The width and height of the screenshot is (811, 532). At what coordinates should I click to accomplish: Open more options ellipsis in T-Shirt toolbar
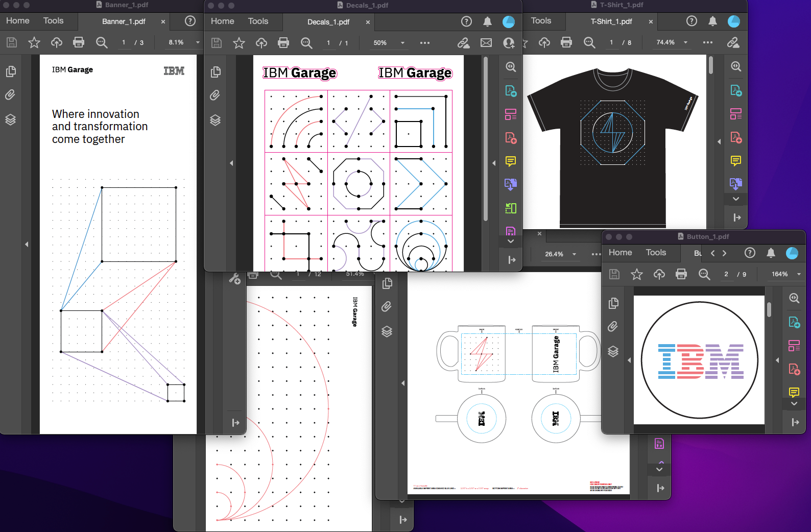(708, 42)
